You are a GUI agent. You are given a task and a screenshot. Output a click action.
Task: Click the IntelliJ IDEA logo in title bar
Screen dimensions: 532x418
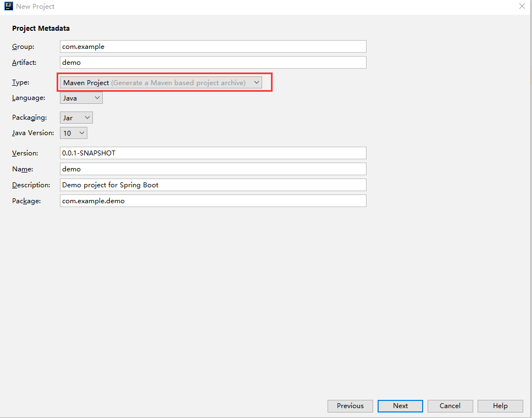(8, 6)
